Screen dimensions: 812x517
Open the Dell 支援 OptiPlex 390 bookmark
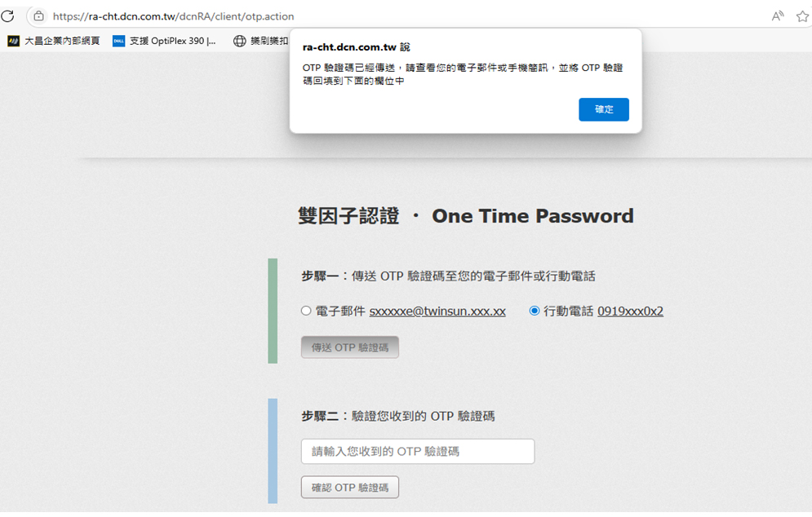(x=164, y=41)
